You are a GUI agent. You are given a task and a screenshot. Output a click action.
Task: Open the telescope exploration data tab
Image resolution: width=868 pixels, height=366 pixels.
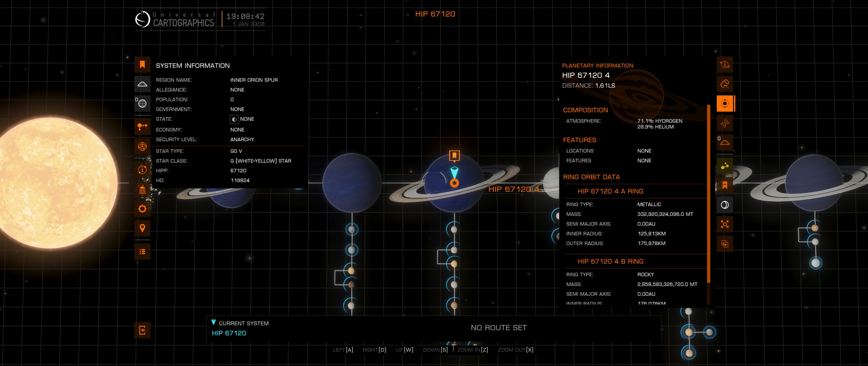725,84
